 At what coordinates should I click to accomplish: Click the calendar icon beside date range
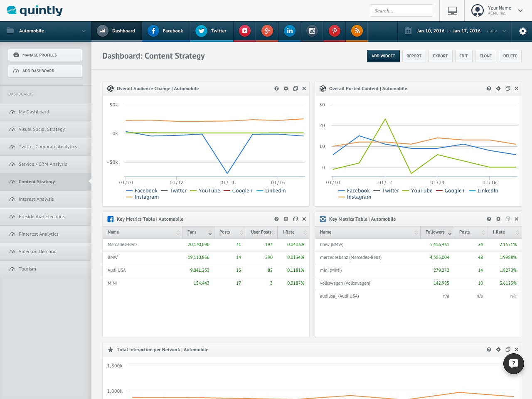408,31
